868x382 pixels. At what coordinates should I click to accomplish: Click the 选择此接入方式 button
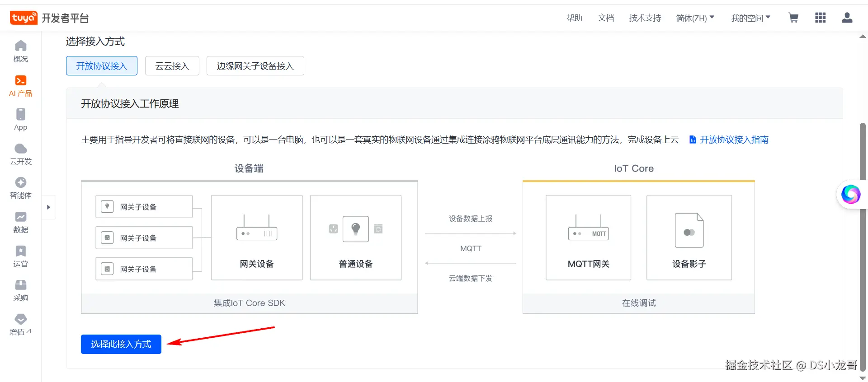point(121,344)
